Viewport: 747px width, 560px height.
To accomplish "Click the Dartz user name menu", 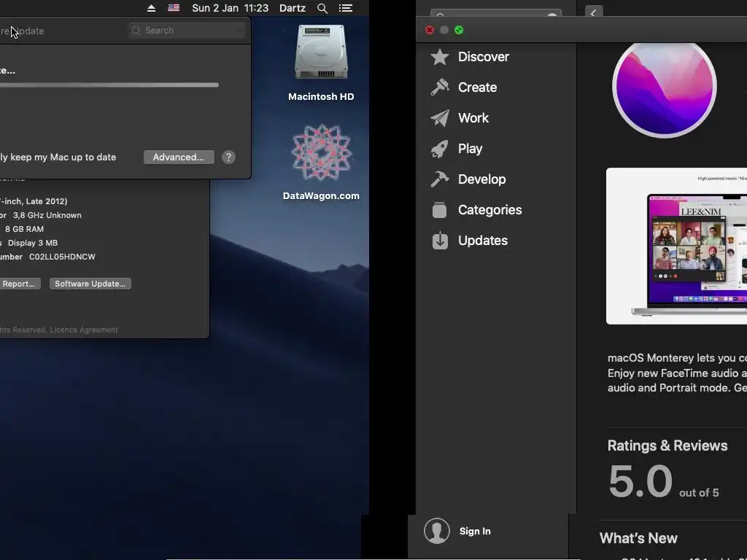I will (292, 8).
